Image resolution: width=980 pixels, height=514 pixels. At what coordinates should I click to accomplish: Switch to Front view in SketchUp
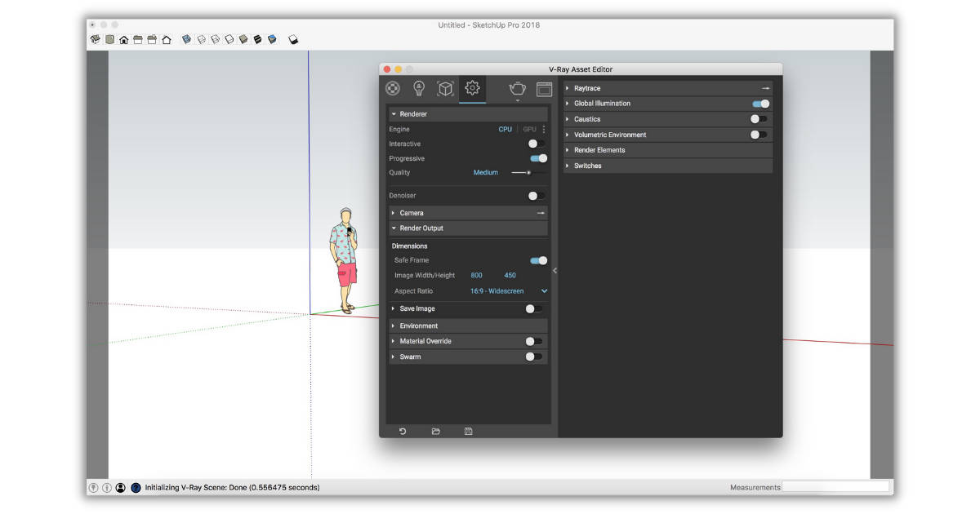(x=121, y=38)
